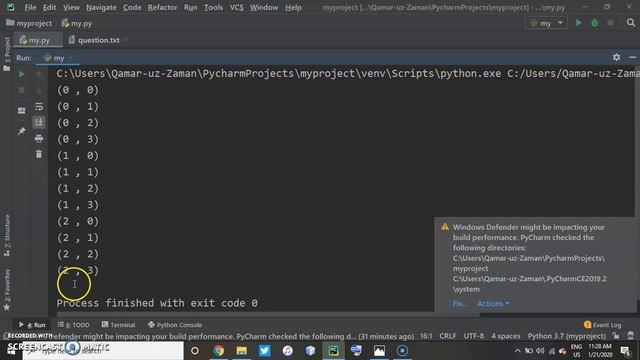
Task: Click the myproject breadcrumb folder
Action: tap(29, 23)
